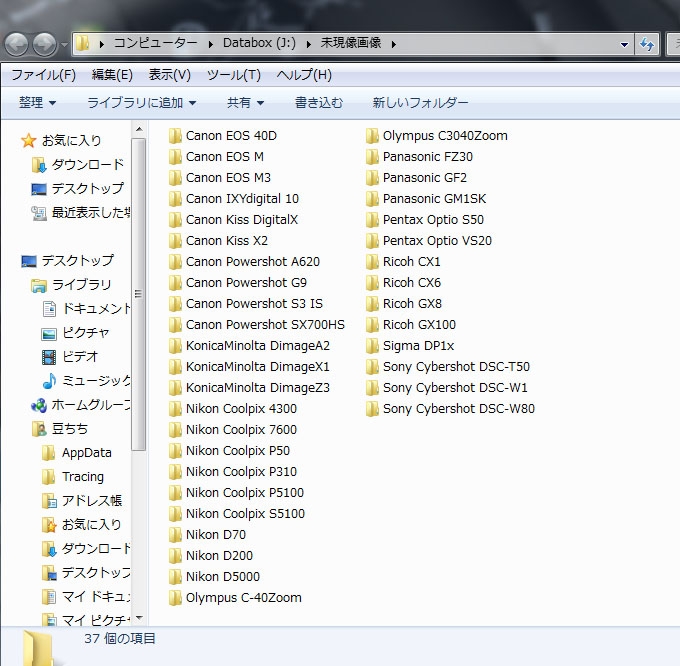Screen dimensions: 680x666
Task: Click the 書き込む toolbar button
Action: [x=319, y=103]
